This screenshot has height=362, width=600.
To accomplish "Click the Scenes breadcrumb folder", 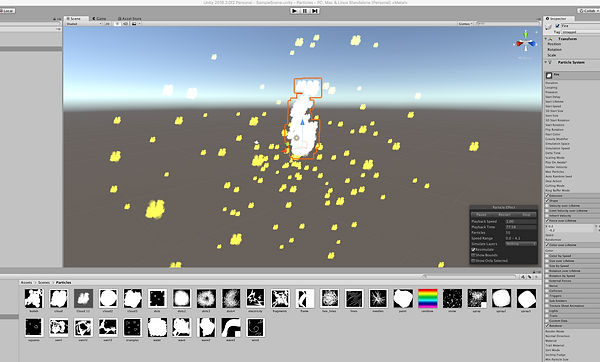I will (x=44, y=282).
